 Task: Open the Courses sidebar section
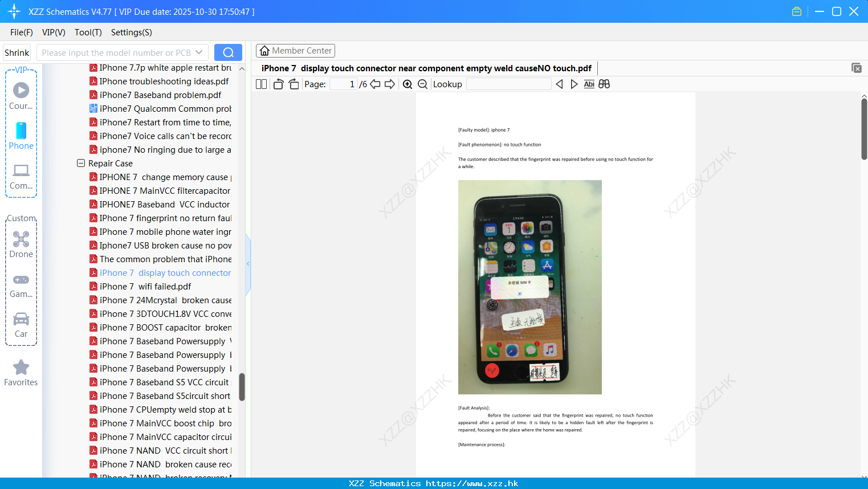(21, 96)
